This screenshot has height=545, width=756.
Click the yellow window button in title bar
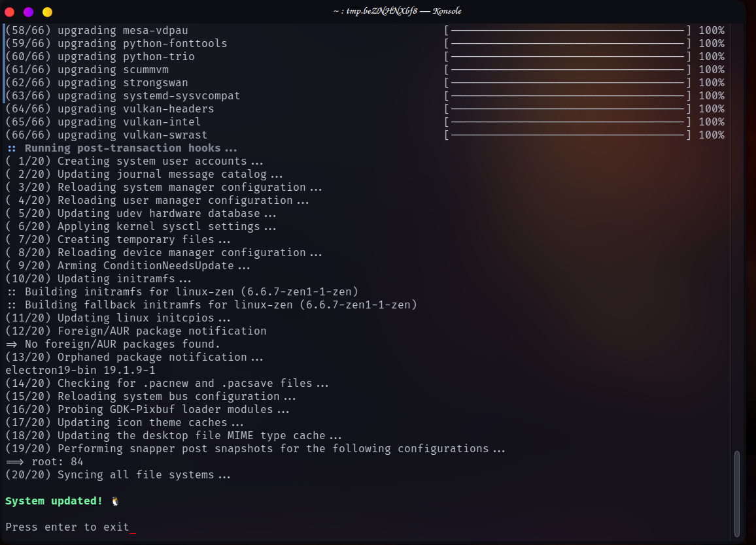coord(47,12)
